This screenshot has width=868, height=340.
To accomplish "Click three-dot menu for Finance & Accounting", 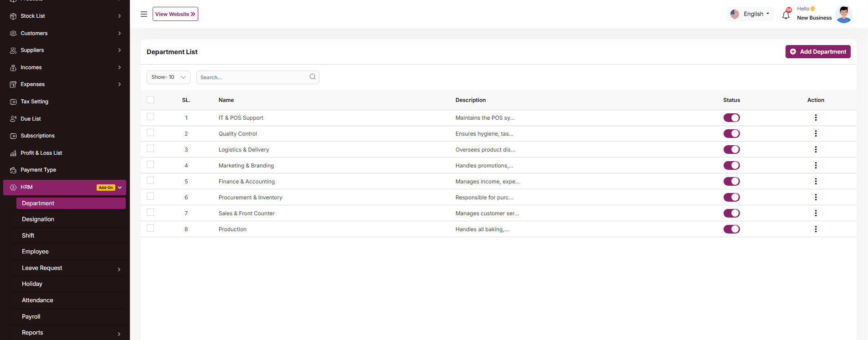I will 816,182.
